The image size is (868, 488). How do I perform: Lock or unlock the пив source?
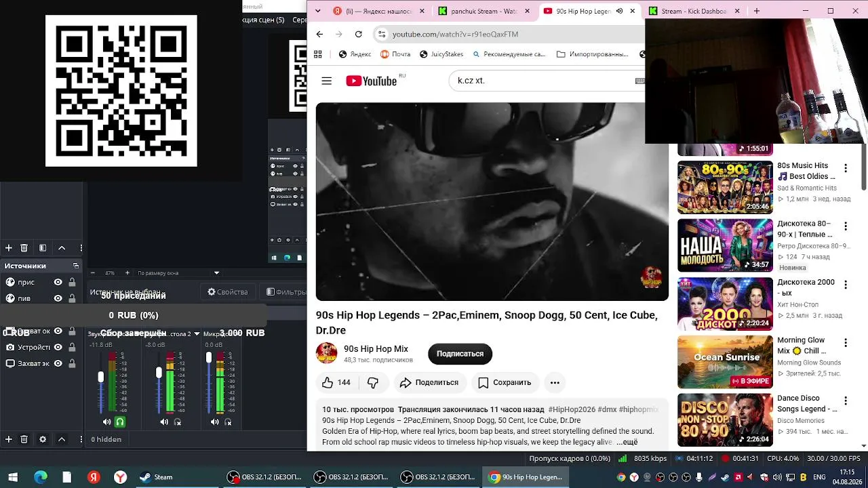tap(72, 298)
